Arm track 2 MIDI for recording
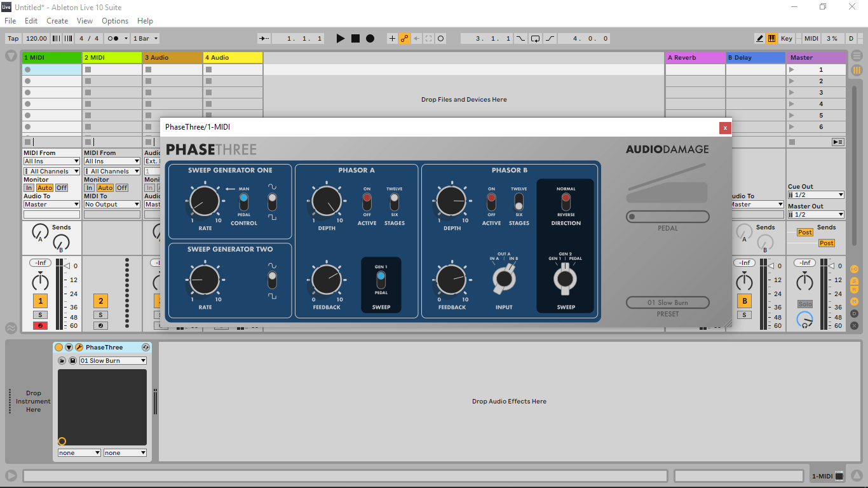 pyautogui.click(x=100, y=326)
